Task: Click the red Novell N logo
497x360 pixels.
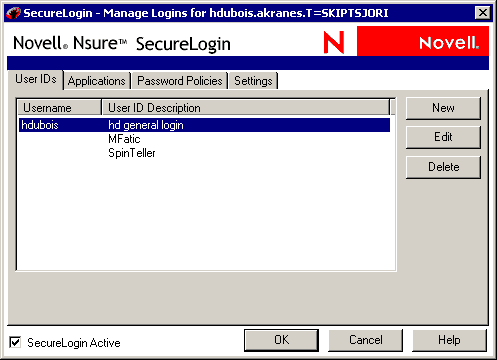Action: (x=334, y=42)
